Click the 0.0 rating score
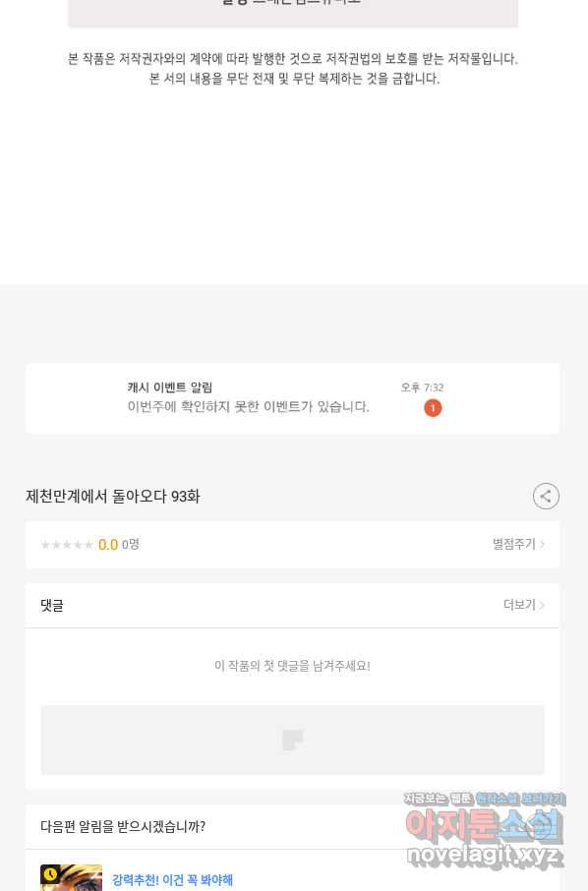Screen dimensions: 588x891 [108, 545]
